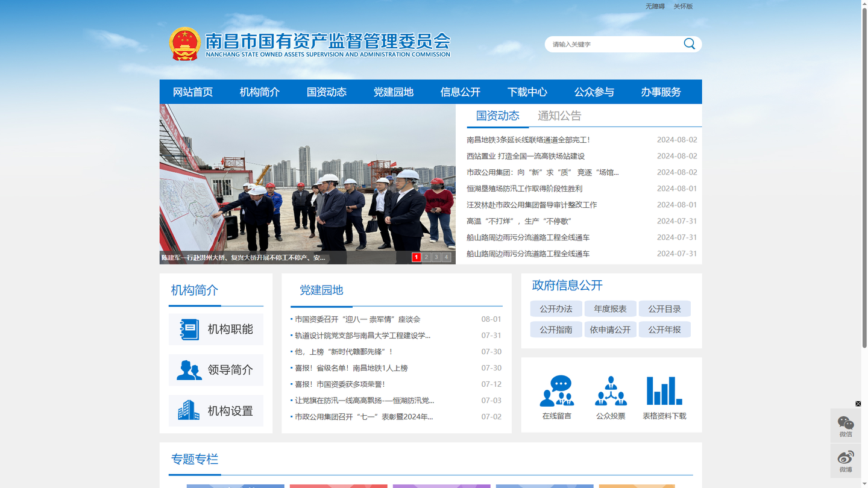The image size is (868, 488).
Task: Open news 汪发林赴市政公用集团督导审计整改工作
Action: pos(532,205)
